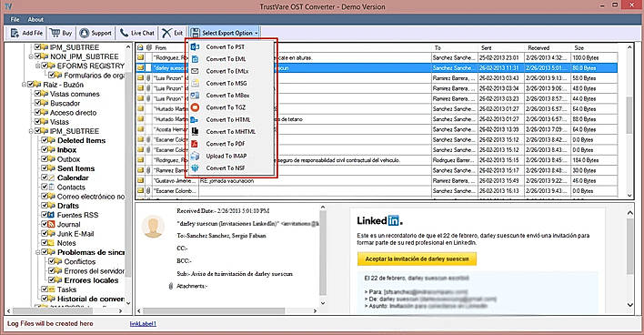Click mail icon of the Gustavo Jimene row

pyautogui.click(x=140, y=181)
